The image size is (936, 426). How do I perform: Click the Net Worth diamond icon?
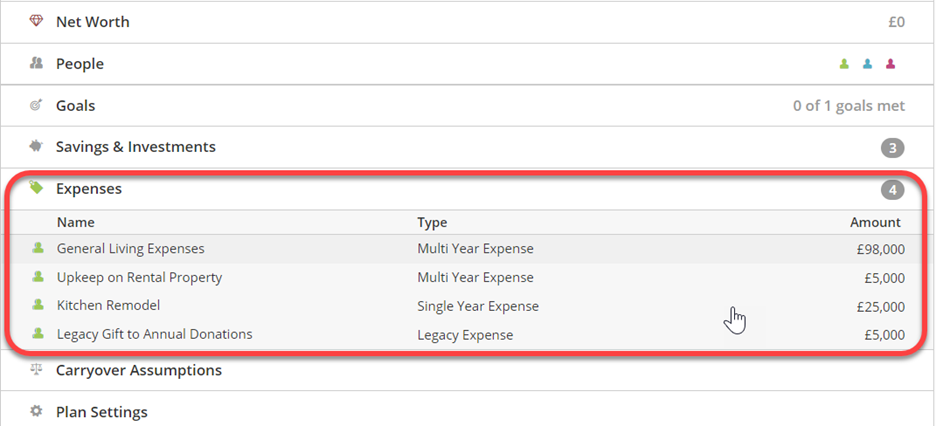36,21
